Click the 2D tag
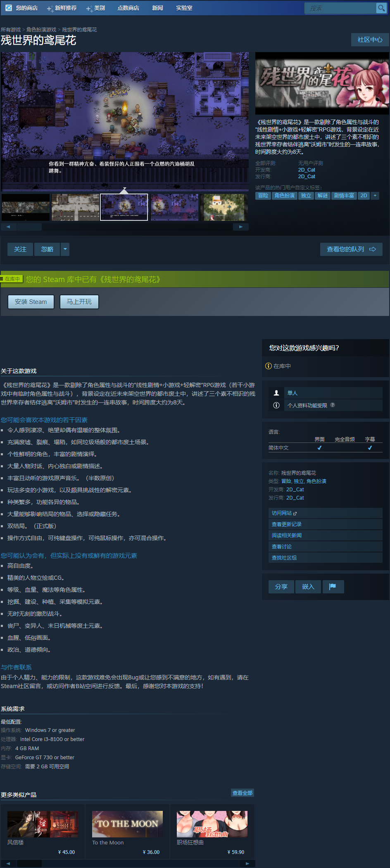The height and width of the screenshot is (868, 390). coord(364,196)
